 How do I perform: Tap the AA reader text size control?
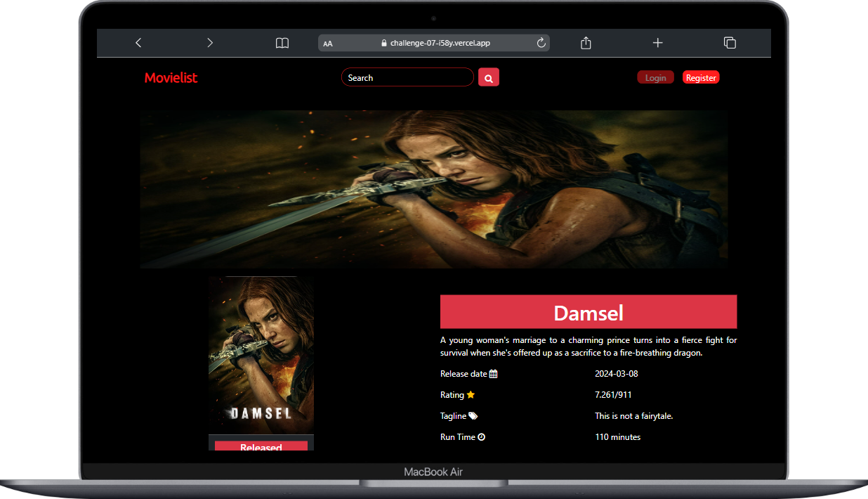(328, 44)
